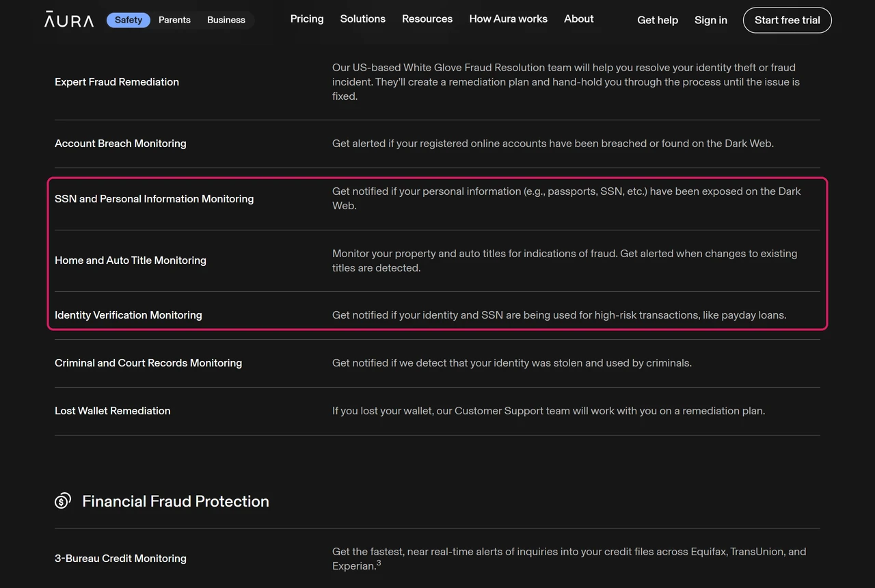The image size is (875, 588).
Task: Click Identity Verification Monitoring label
Action: 129,315
